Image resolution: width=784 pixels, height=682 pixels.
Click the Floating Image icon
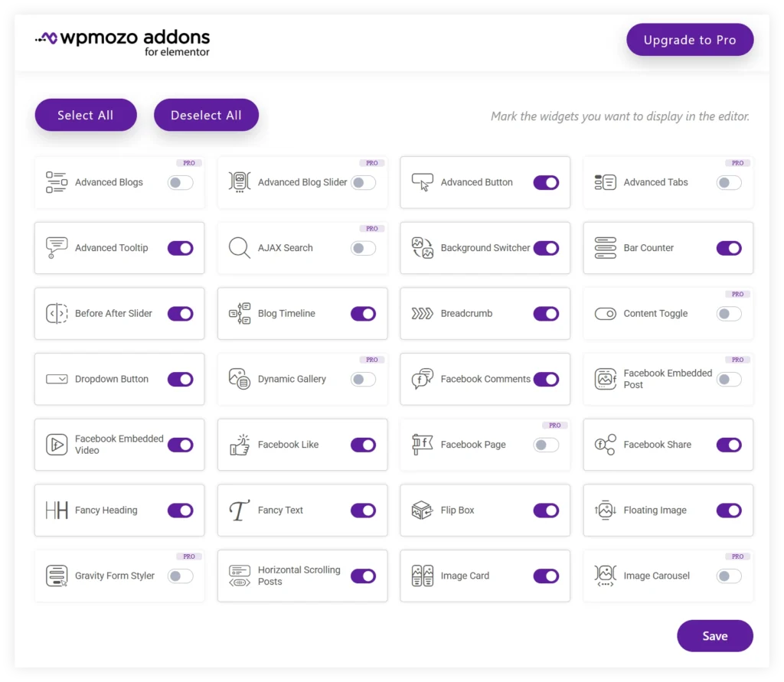tap(606, 511)
